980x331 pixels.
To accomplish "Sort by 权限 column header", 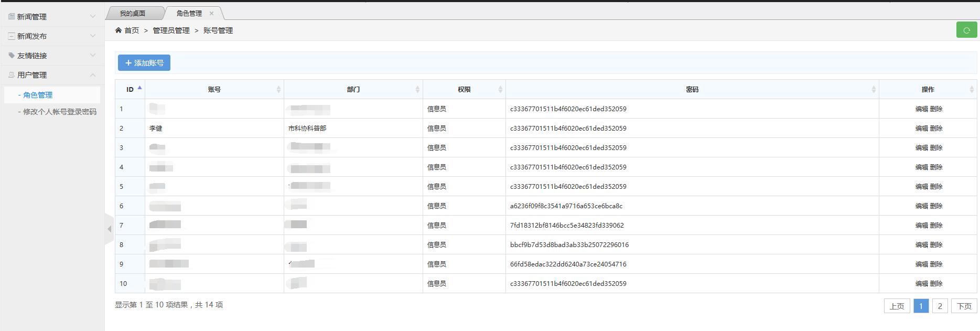I will (464, 90).
